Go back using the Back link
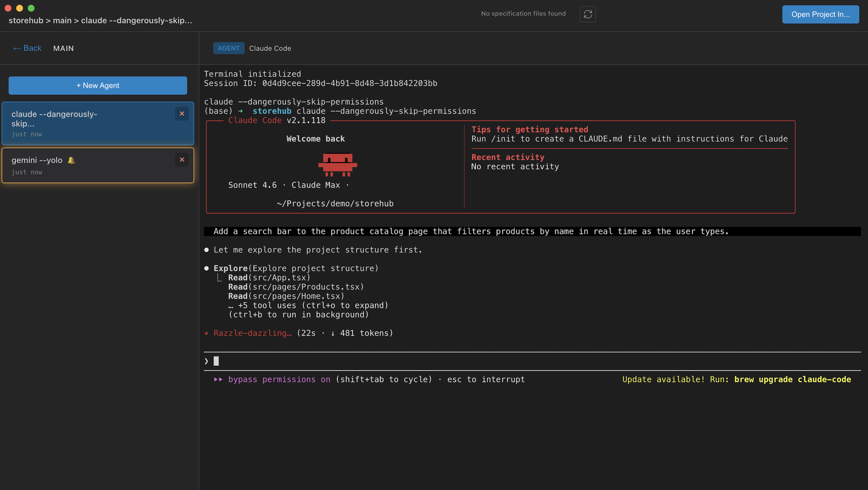This screenshot has height=490, width=868. click(27, 48)
